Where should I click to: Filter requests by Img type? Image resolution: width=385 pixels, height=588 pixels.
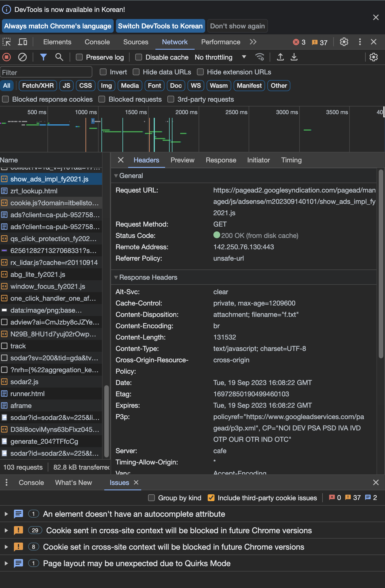point(106,86)
